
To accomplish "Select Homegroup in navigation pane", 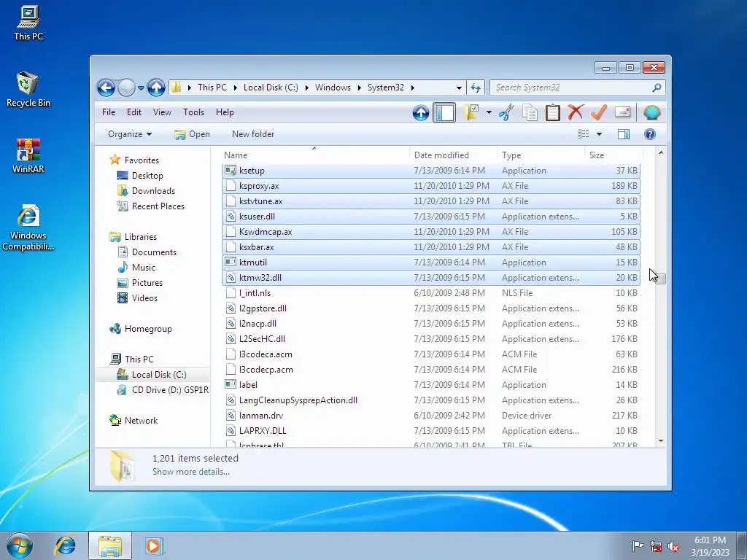I will click(148, 329).
